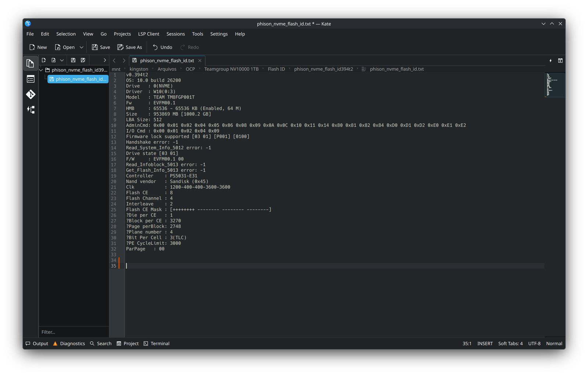
Task: Click the Save As toolbar button
Action: click(130, 47)
